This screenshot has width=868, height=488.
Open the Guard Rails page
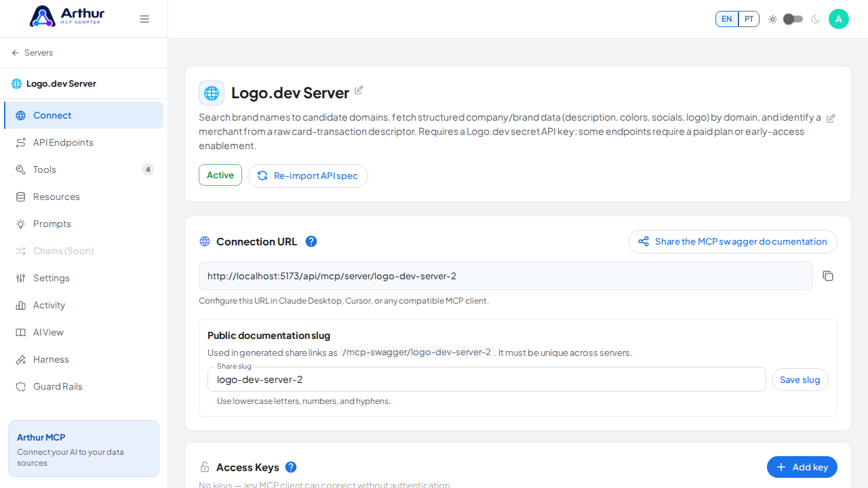(84, 386)
